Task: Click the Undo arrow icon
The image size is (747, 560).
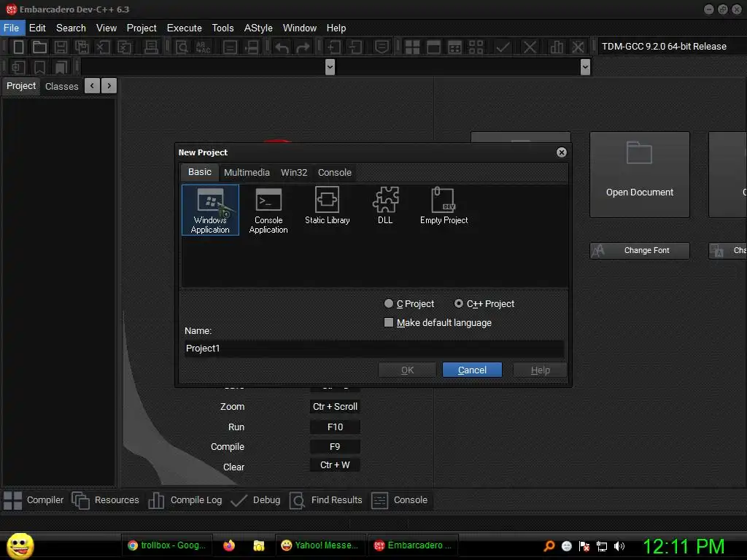Action: click(x=282, y=47)
